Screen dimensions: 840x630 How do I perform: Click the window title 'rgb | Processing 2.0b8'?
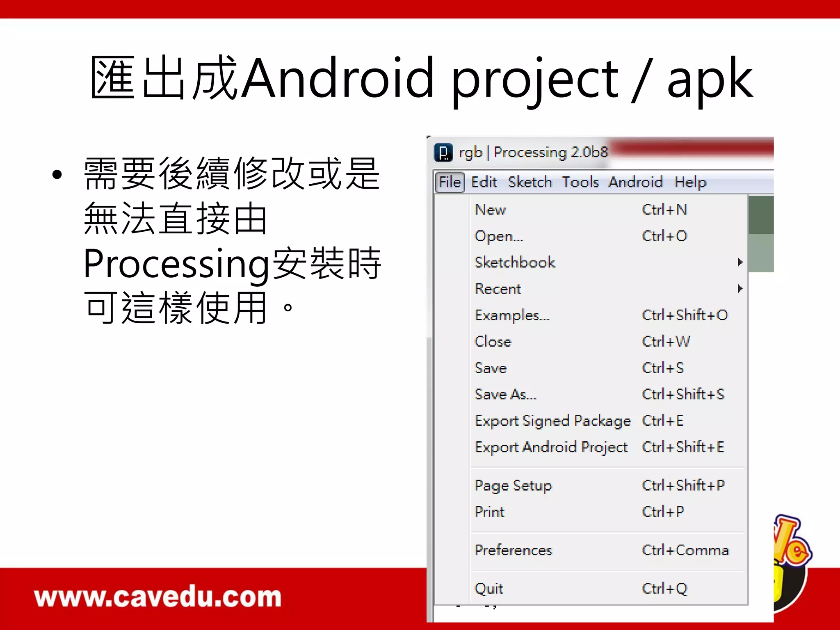point(533,152)
